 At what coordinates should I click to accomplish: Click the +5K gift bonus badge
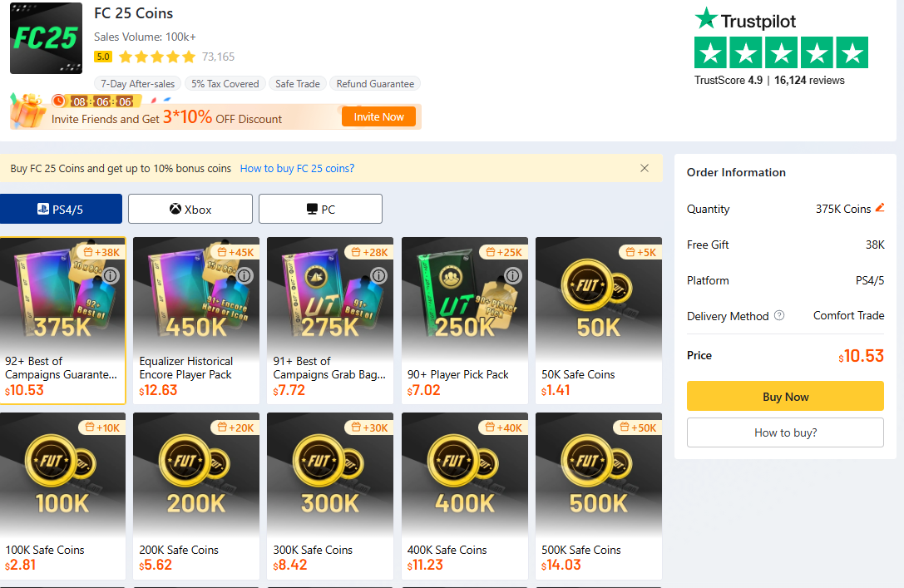click(640, 252)
